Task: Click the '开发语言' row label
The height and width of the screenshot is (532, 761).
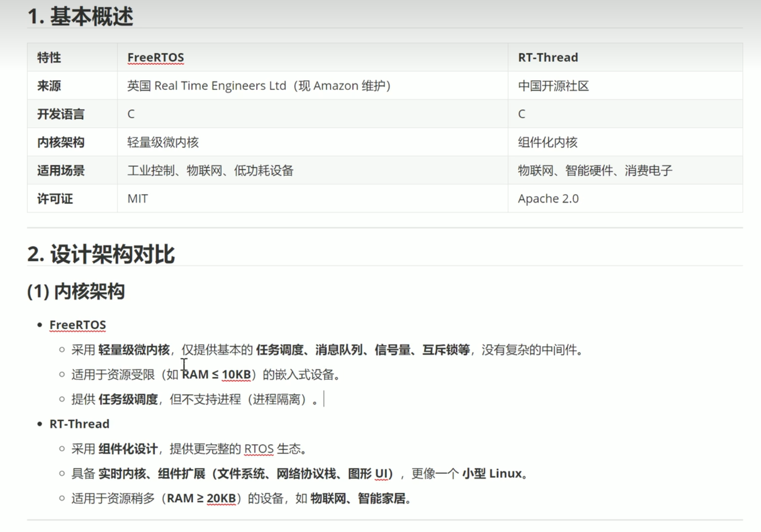Action: point(72,114)
